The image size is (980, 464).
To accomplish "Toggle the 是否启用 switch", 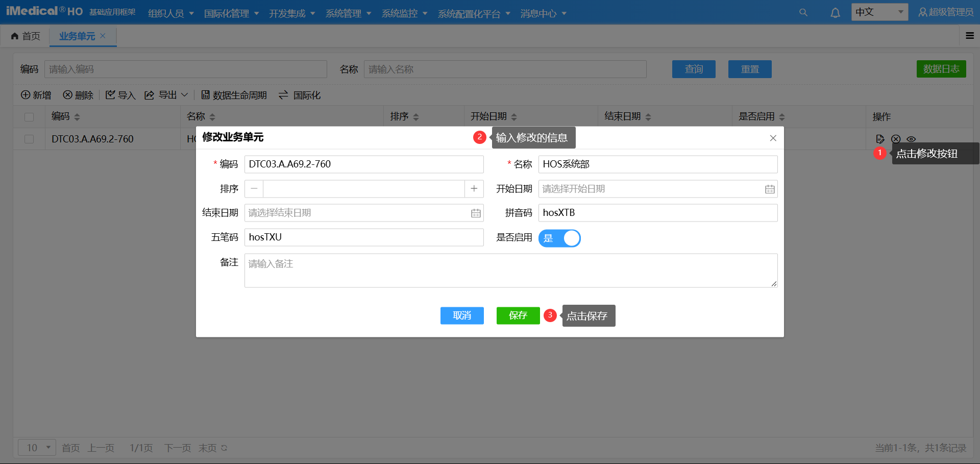I will [559, 238].
